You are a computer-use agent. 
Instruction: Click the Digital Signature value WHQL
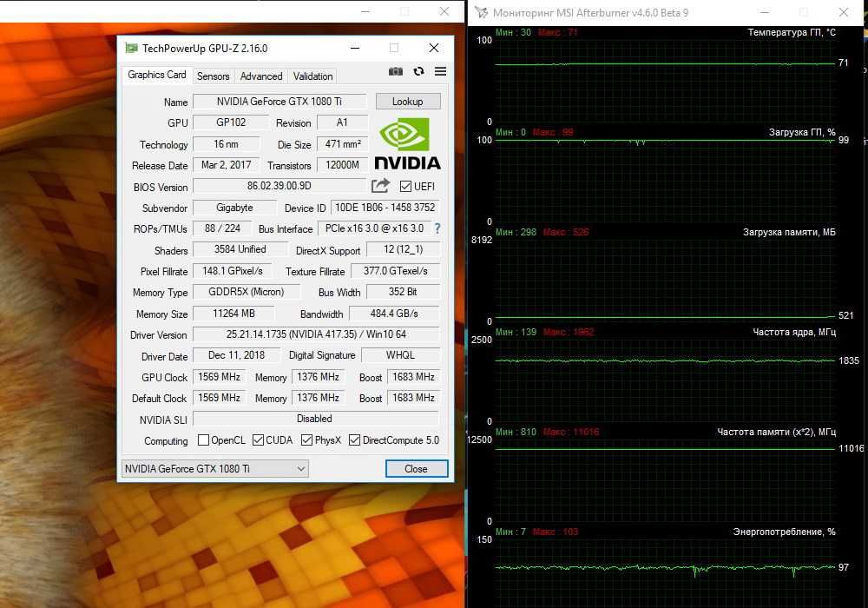tap(400, 355)
